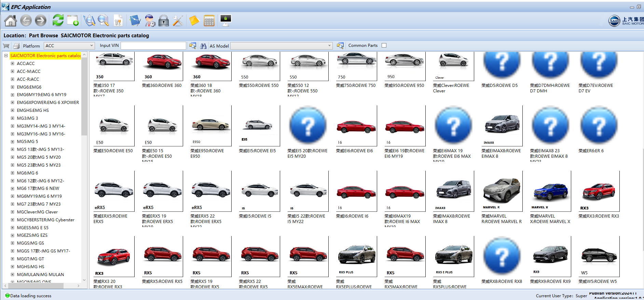
Task: Expand the MG5:MG 5 tree node
Action: pos(12,141)
